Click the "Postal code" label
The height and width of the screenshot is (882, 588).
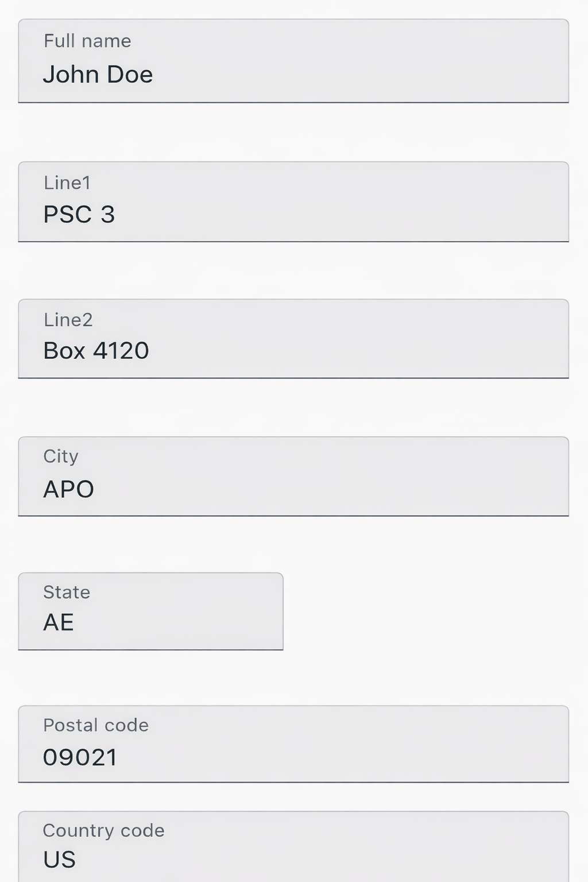click(x=96, y=725)
